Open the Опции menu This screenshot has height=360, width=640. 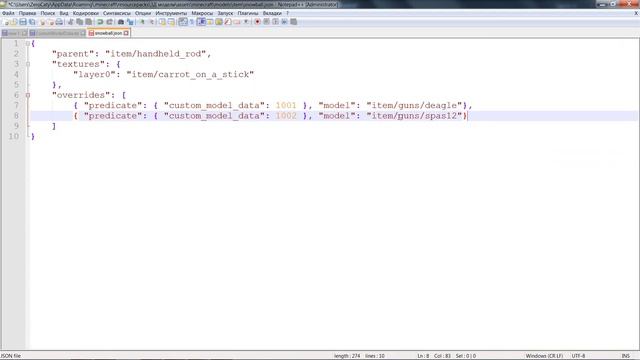click(143, 13)
